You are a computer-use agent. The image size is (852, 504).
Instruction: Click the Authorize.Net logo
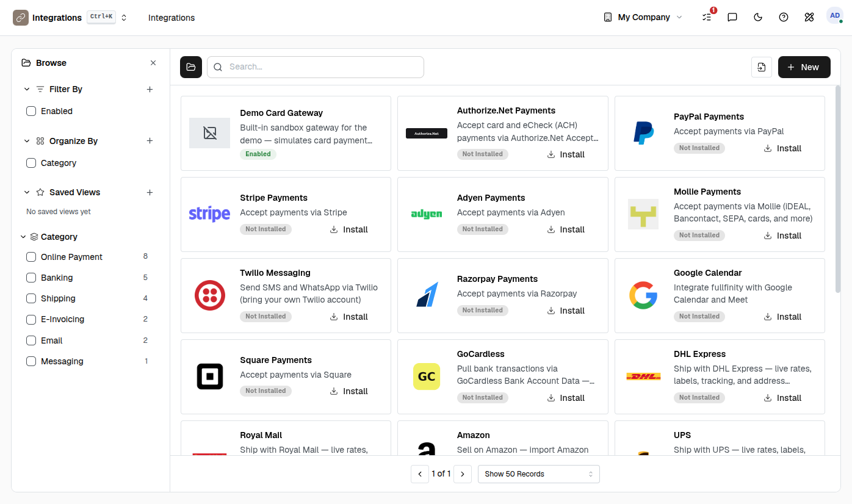[427, 133]
